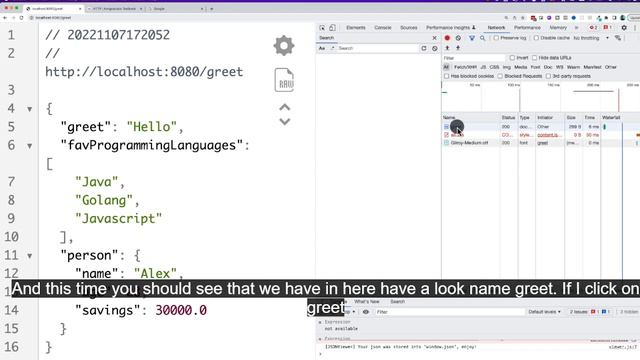This screenshot has height=360, width=640.
Task: Create live expression with eye icon
Action: pyautogui.click(x=366, y=312)
